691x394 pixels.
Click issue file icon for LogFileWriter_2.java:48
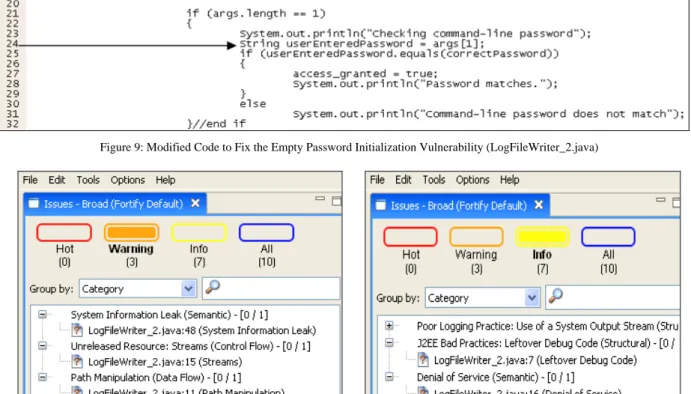coord(77,330)
